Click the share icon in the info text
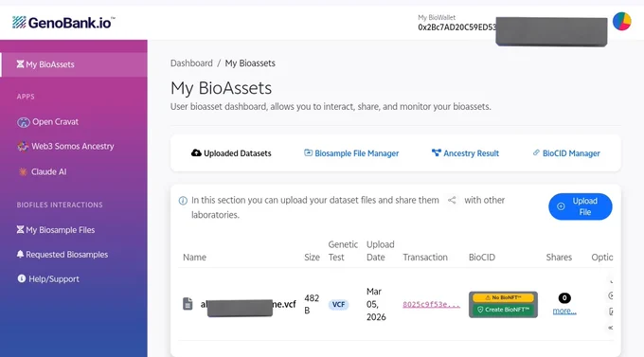 (x=452, y=200)
